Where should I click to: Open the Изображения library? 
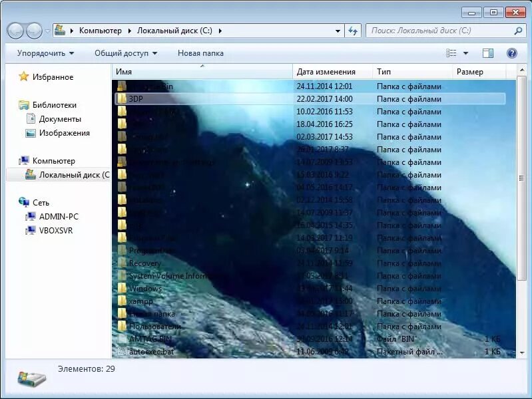[x=65, y=133]
